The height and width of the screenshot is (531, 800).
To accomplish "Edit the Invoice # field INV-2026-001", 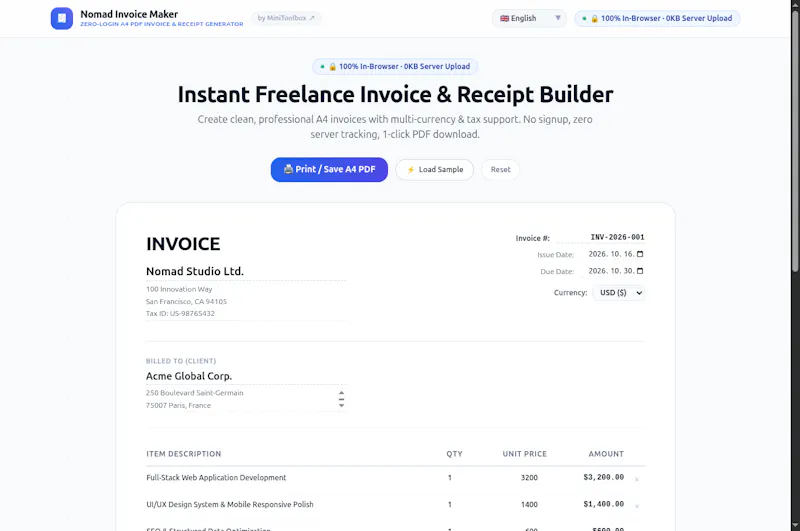I will pyautogui.click(x=600, y=237).
